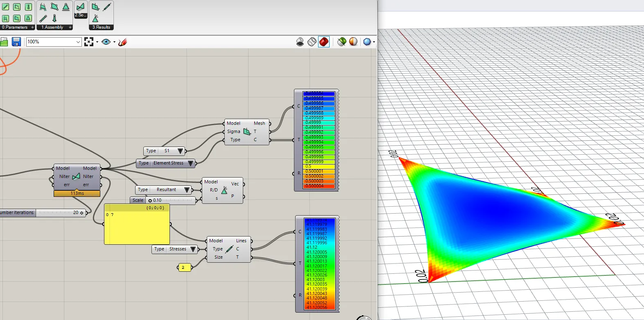Screen dimensions: 644x320
Task: Pick the triangle support icon in Parameters panel
Action: 28,18
